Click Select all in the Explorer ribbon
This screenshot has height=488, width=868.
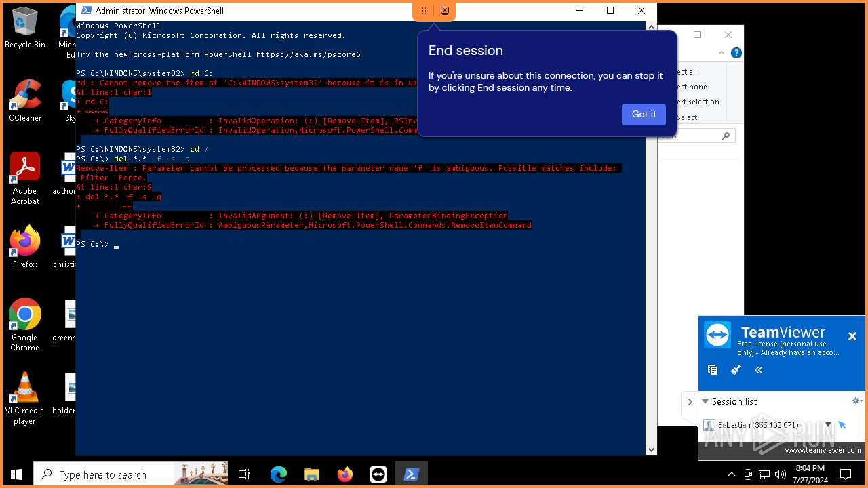click(x=686, y=72)
